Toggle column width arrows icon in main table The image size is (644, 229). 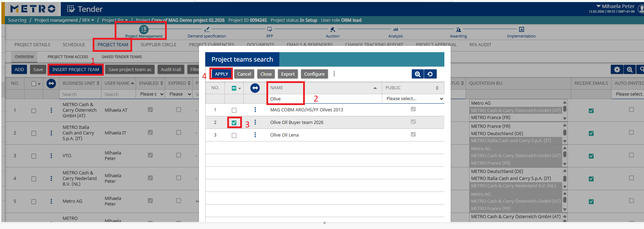tap(51, 83)
